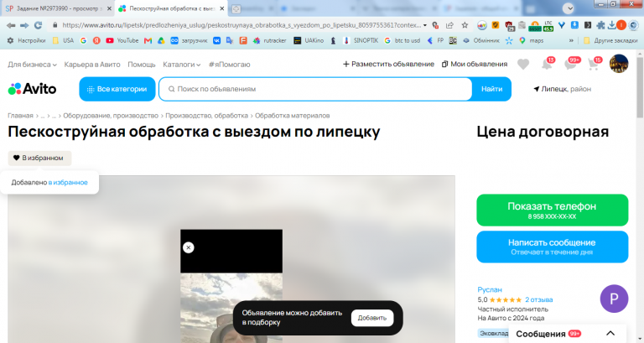Image resolution: width=644 pixels, height=343 pixels.
Task: Click the listing video thumbnail
Action: coord(231,286)
